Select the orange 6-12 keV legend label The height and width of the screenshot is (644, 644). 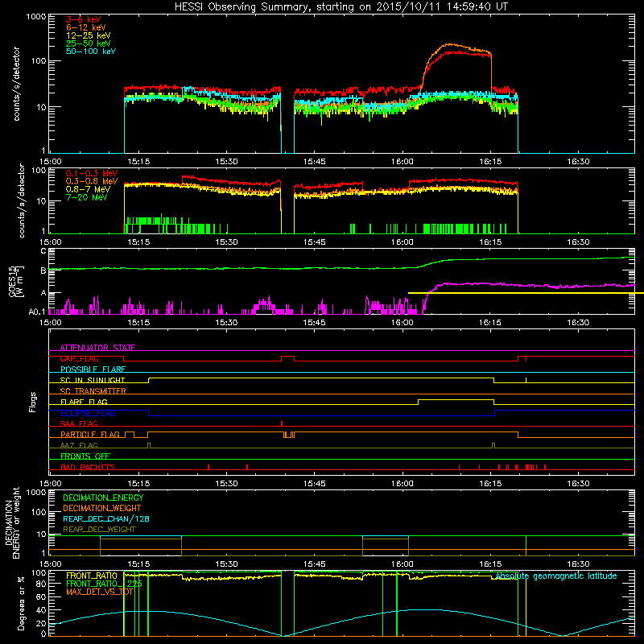tap(86, 27)
